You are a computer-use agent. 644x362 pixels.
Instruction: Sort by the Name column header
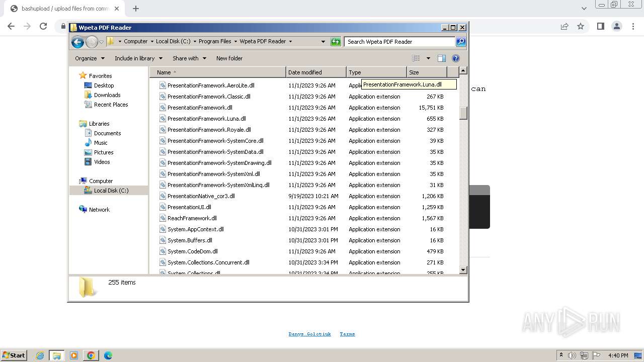[217, 72]
